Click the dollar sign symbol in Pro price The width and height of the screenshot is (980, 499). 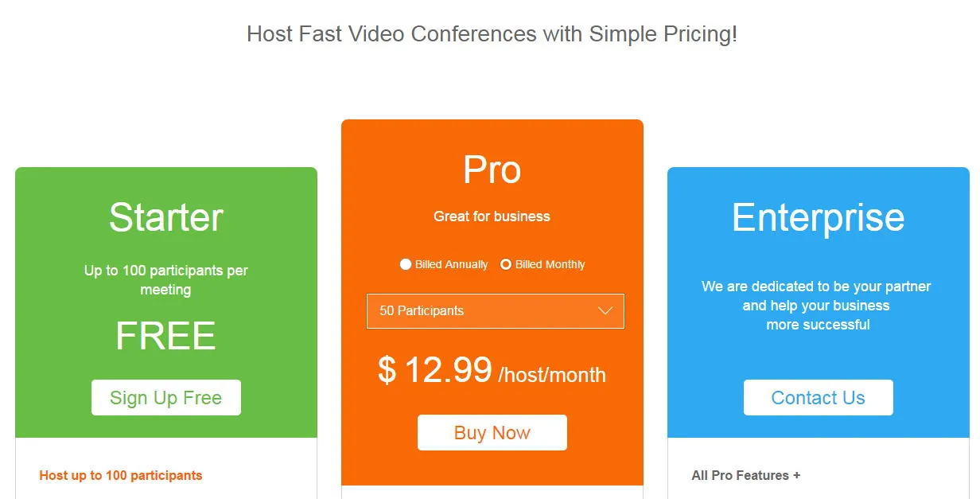coord(387,370)
